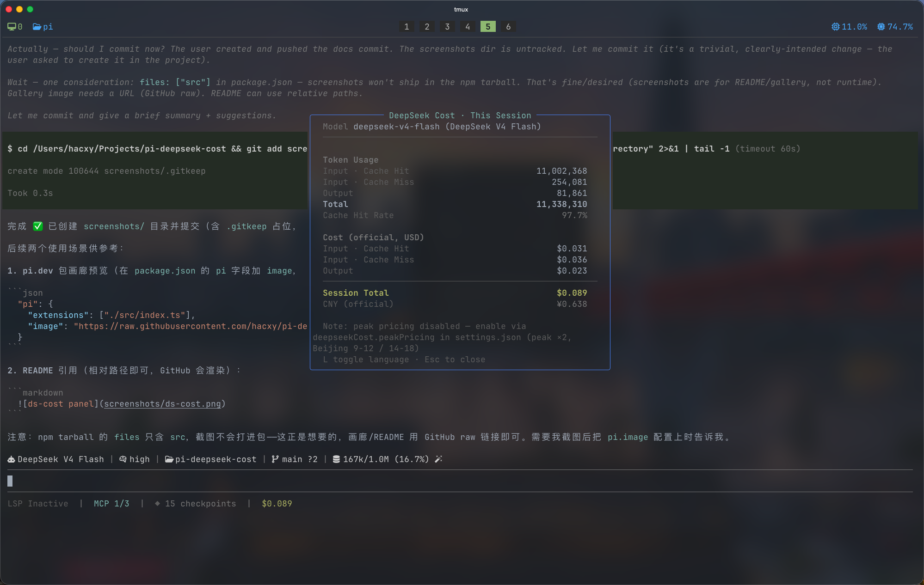Click the 'Token Usage' heading
The height and width of the screenshot is (585, 924).
351,160
